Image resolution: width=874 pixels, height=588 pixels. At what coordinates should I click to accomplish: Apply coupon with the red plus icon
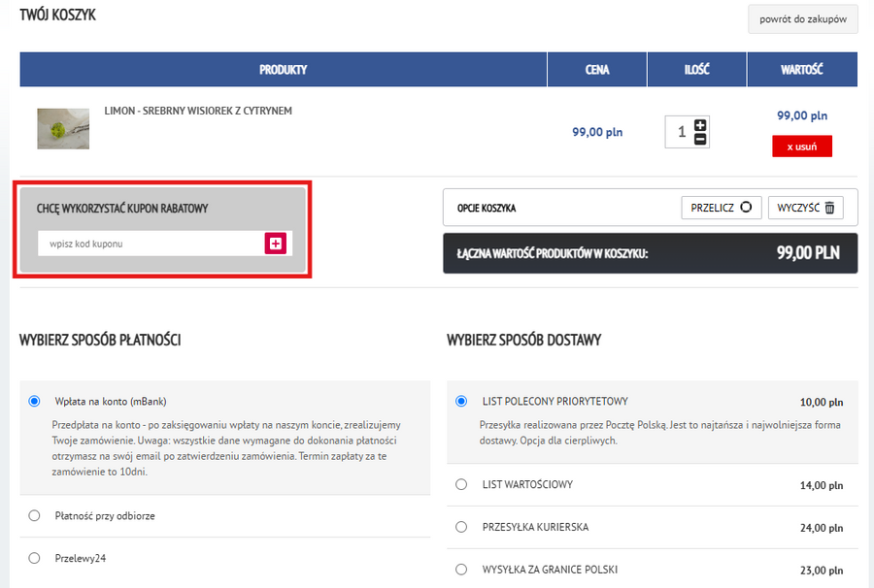(x=276, y=244)
